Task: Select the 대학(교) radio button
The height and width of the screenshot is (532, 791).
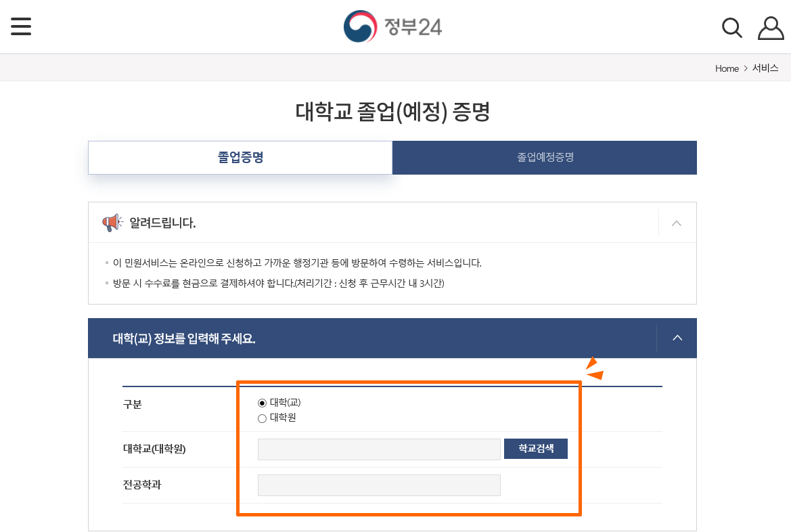Action: (x=262, y=403)
